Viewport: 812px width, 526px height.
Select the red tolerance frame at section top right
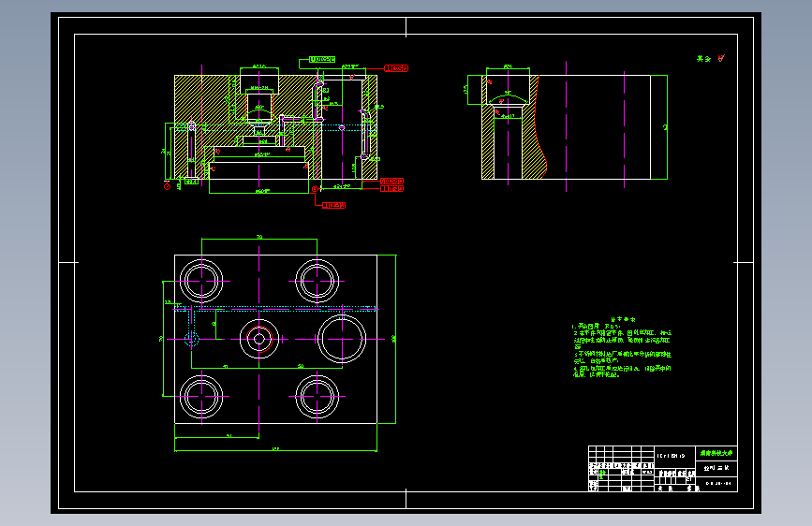click(396, 68)
